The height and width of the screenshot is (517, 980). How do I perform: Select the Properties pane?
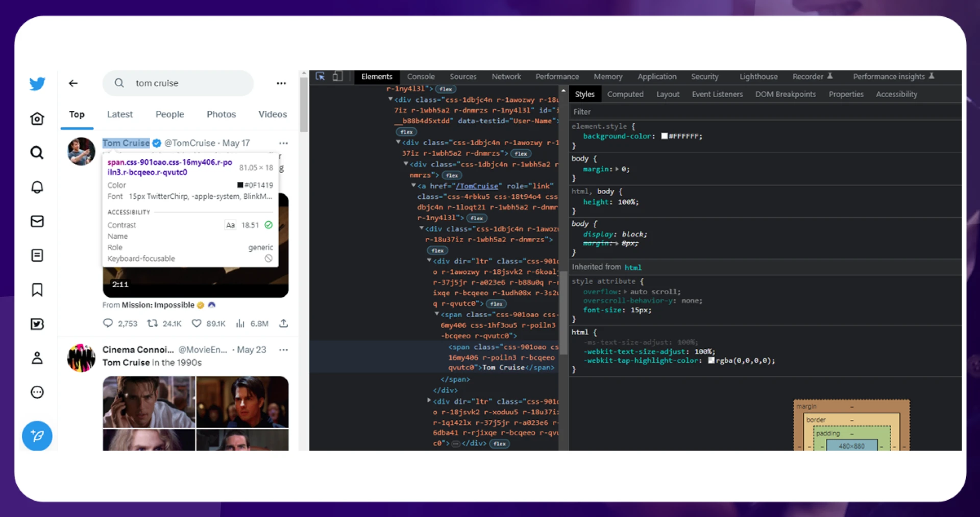846,94
